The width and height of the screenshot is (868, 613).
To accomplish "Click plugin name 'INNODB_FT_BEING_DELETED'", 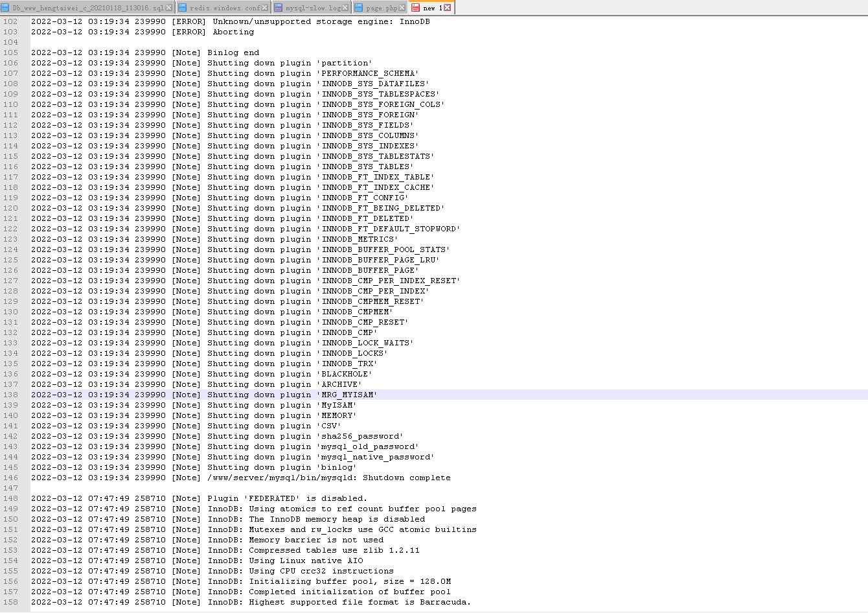I will point(381,208).
